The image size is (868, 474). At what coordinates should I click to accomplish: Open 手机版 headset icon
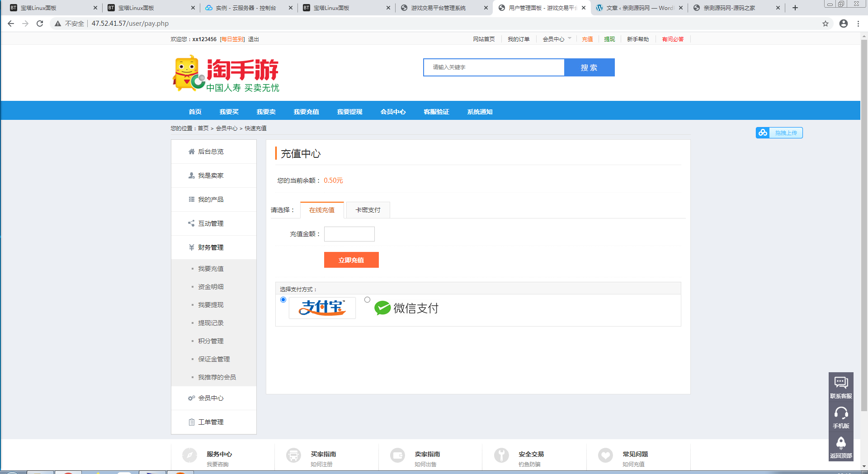point(841,413)
